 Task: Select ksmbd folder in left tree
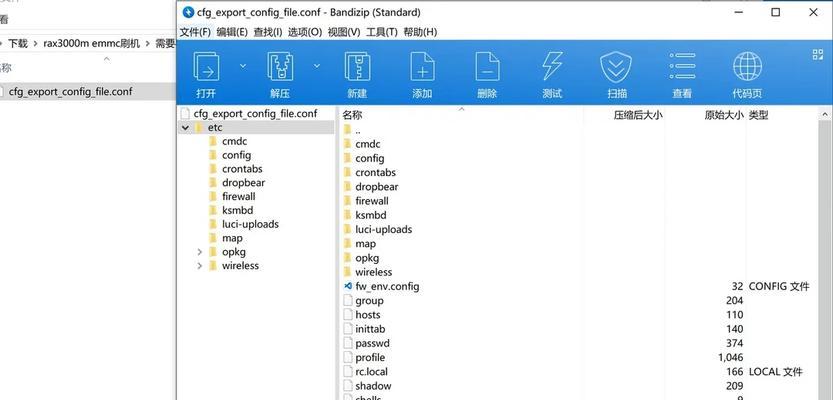237,210
